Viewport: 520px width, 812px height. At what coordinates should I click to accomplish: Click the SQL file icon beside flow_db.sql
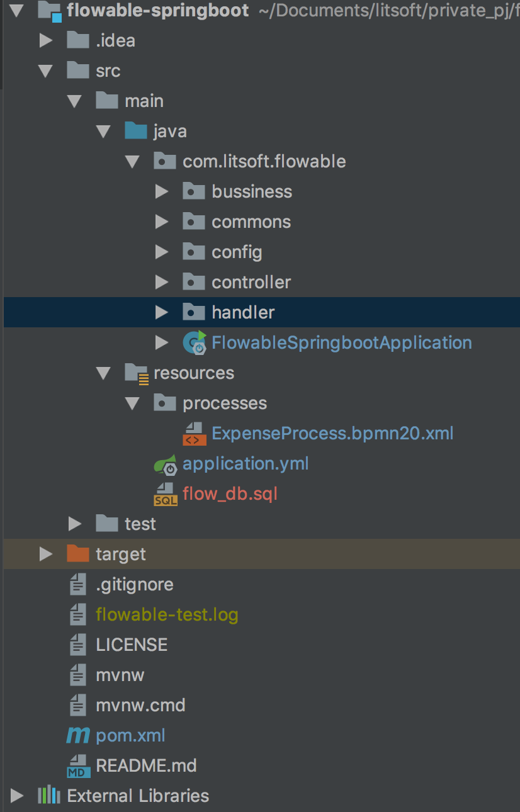(164, 493)
